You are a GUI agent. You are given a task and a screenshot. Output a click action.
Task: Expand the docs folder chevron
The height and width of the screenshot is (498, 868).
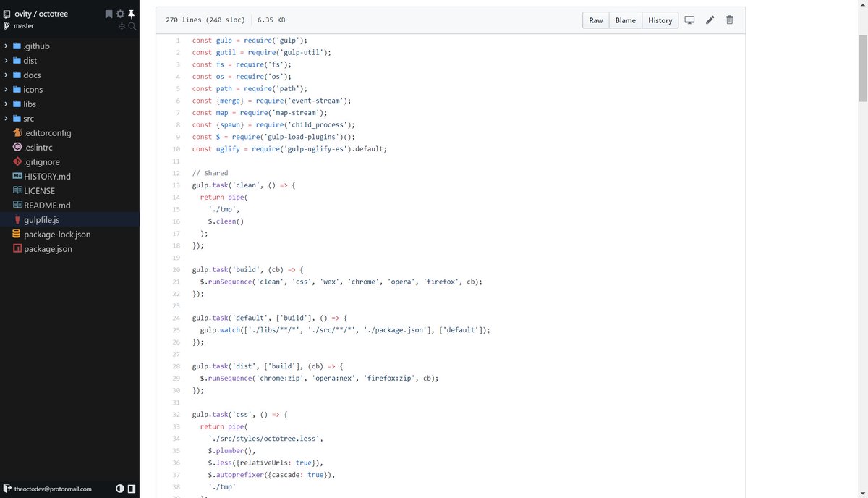6,75
